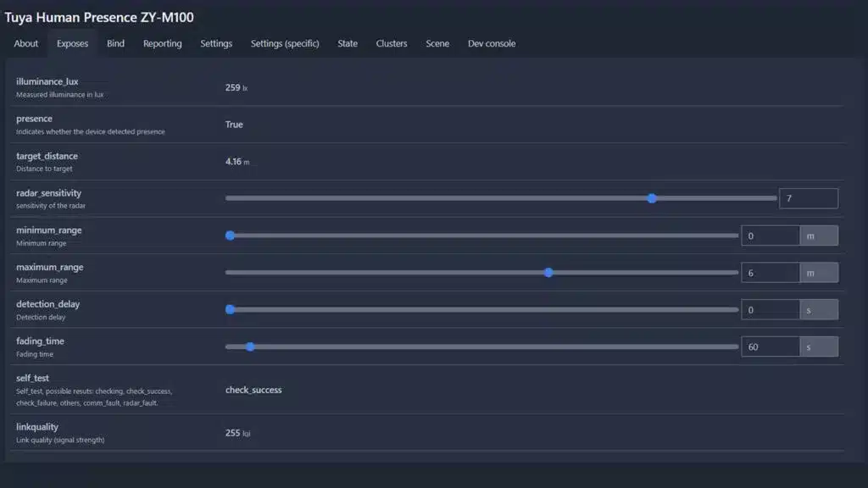
Task: Open the Clusters tab
Action: click(x=392, y=43)
